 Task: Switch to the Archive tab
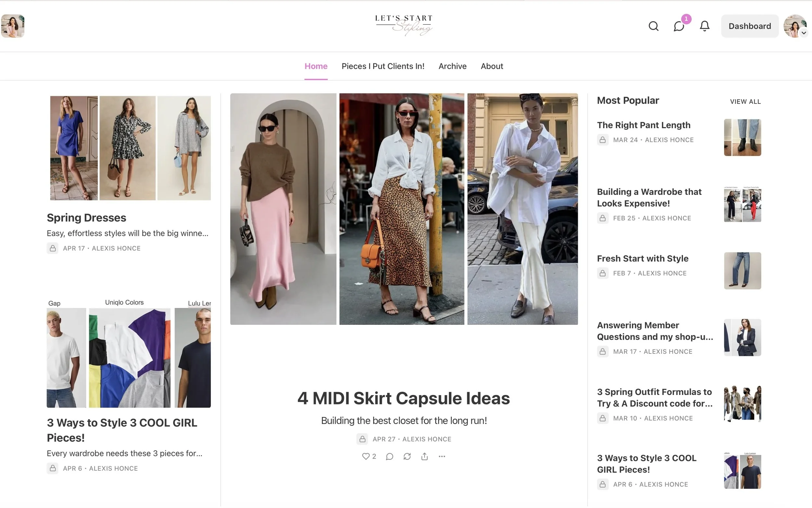[452, 66]
